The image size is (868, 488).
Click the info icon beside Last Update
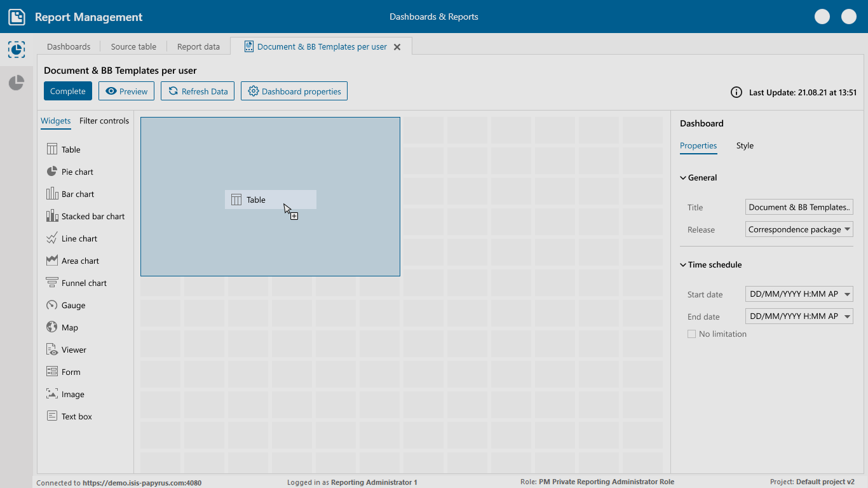click(736, 92)
